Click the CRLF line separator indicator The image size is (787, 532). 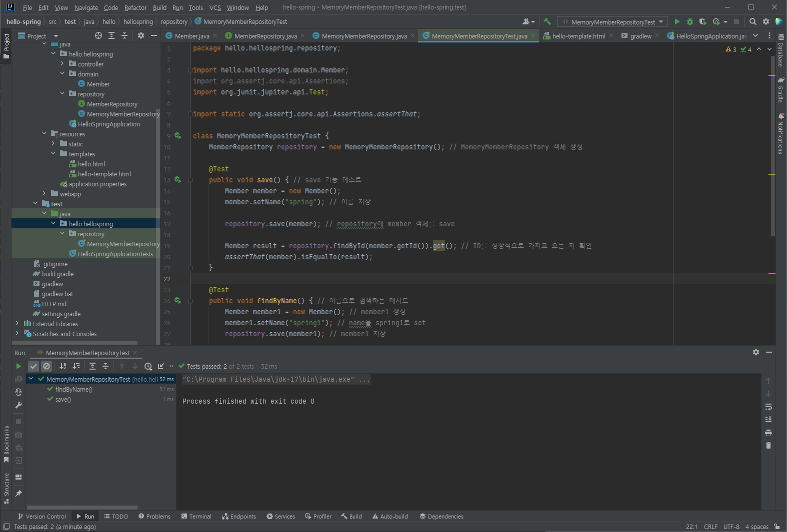[x=710, y=527]
